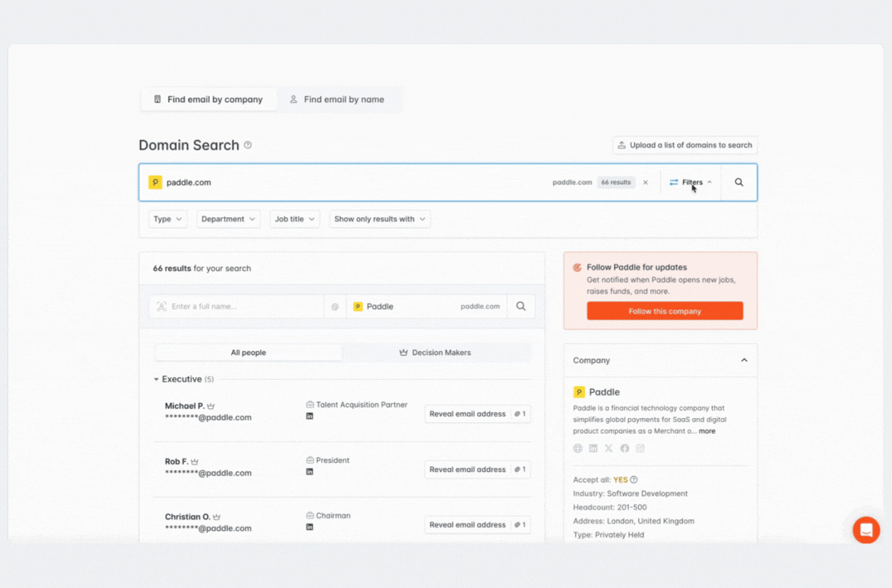This screenshot has height=588, width=892.
Task: Click Type: Privately Held text
Action: (x=609, y=535)
